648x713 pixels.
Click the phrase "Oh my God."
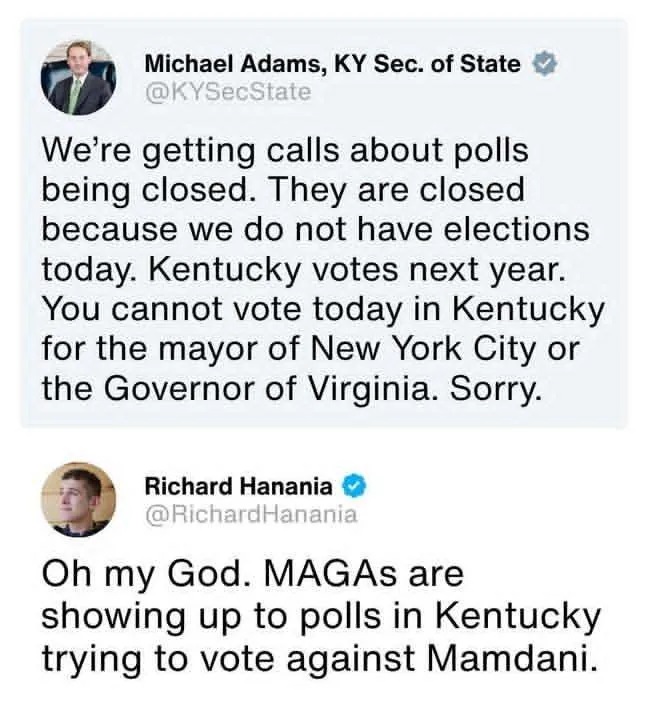pyautogui.click(x=140, y=575)
